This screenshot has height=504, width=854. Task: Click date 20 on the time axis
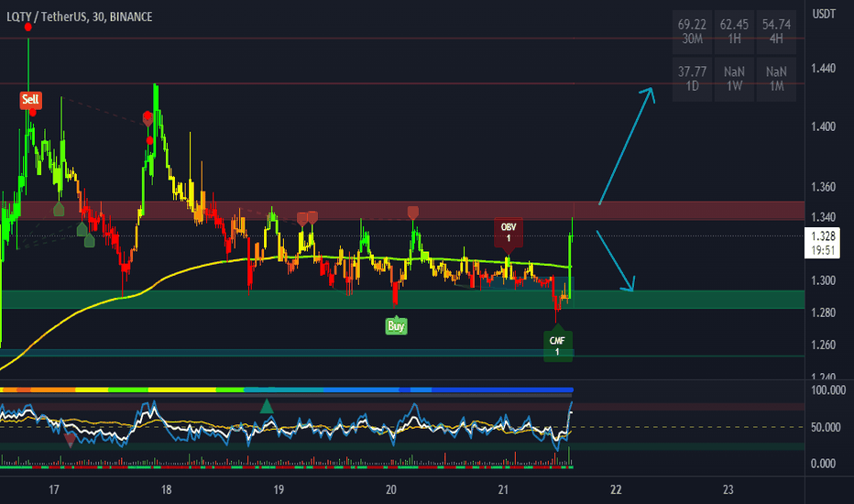(391, 489)
